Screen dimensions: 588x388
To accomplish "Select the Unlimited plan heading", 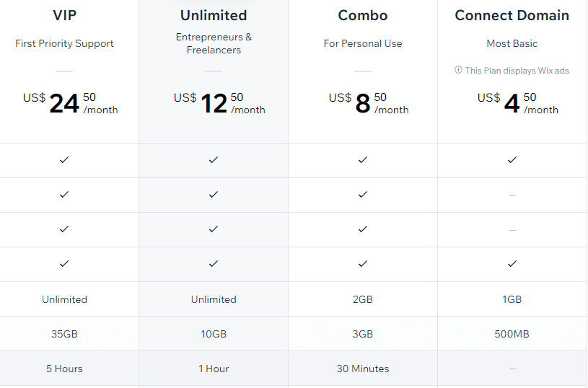I will (214, 15).
